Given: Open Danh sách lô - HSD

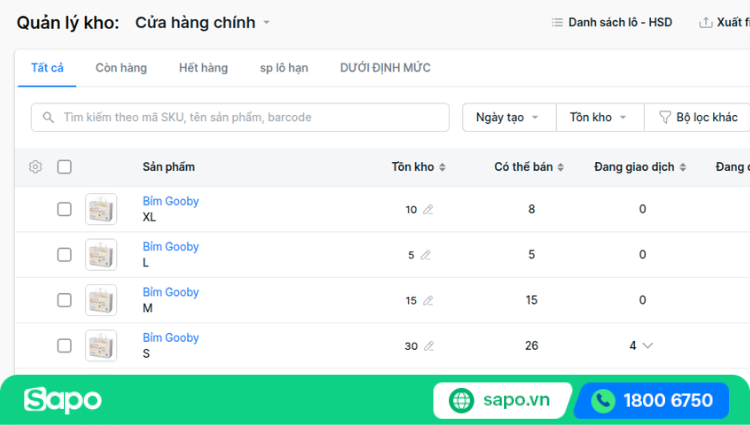Looking at the screenshot, I should tap(612, 22).
